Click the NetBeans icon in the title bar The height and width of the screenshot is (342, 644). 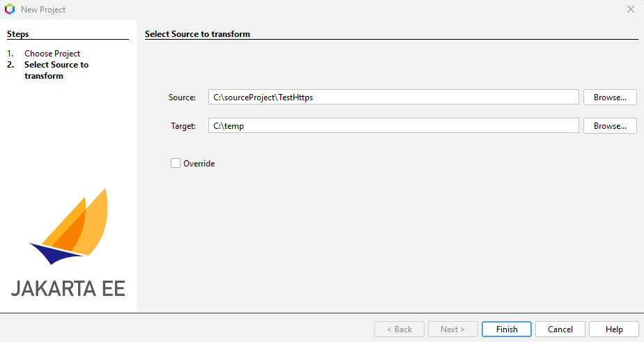(x=9, y=10)
